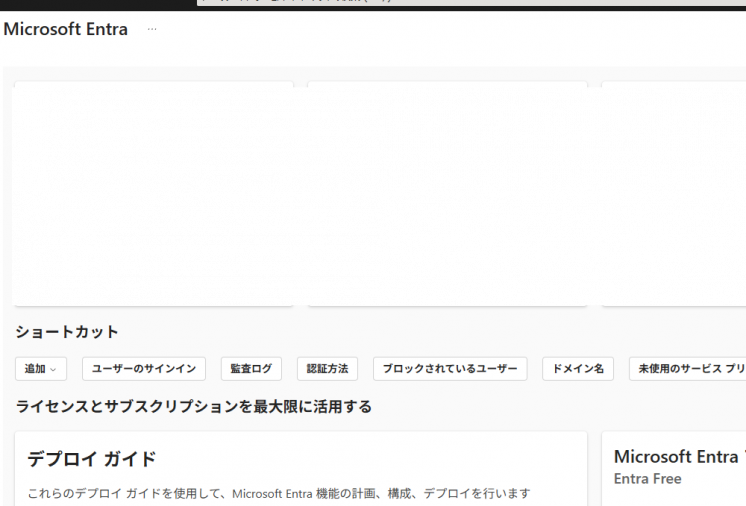This screenshot has width=746, height=506.
Task: Click the chevron arrow in 追加 button
Action: pyautogui.click(x=53, y=370)
